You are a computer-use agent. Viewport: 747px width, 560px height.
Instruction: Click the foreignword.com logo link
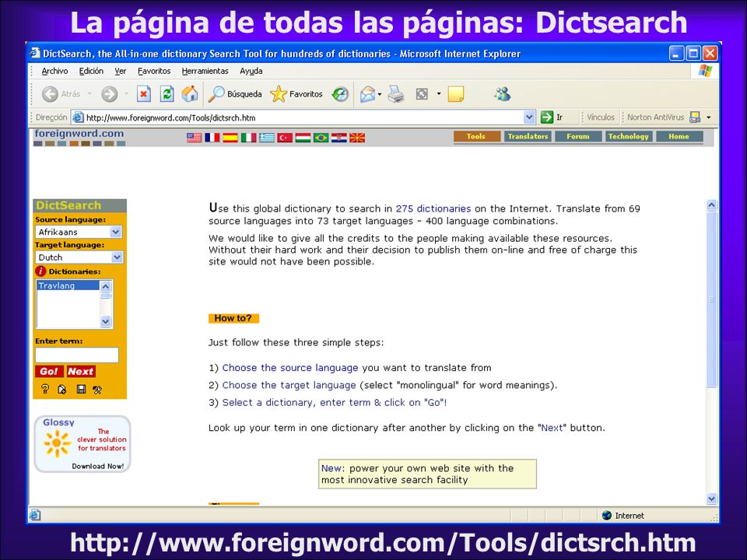click(x=79, y=134)
